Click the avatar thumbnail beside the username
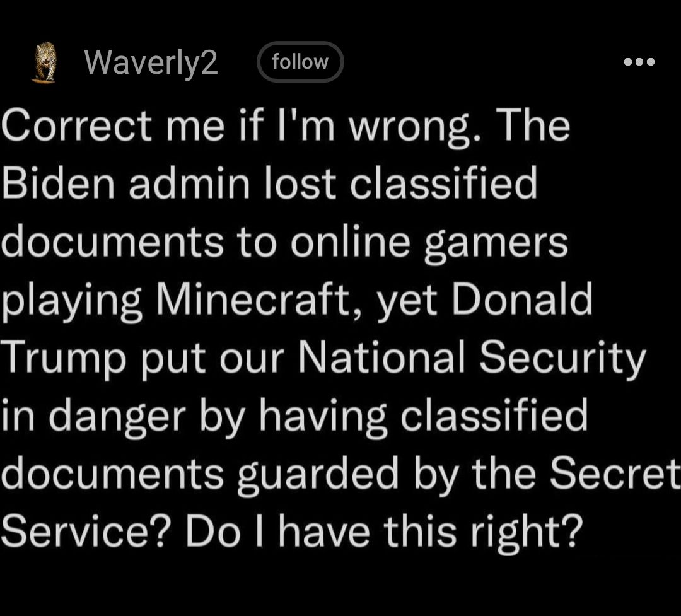 point(42,63)
